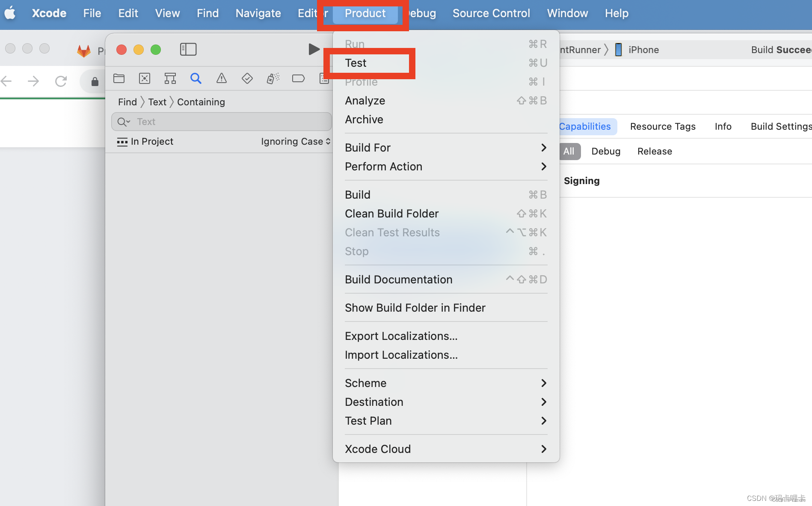The image size is (812, 506).
Task: Change the In Project search scope
Action: [145, 141]
